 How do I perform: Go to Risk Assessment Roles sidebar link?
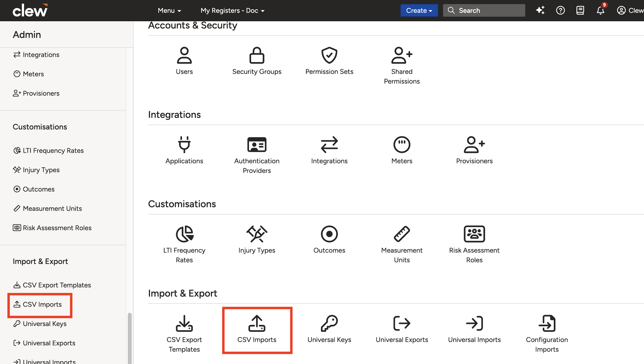52,228
